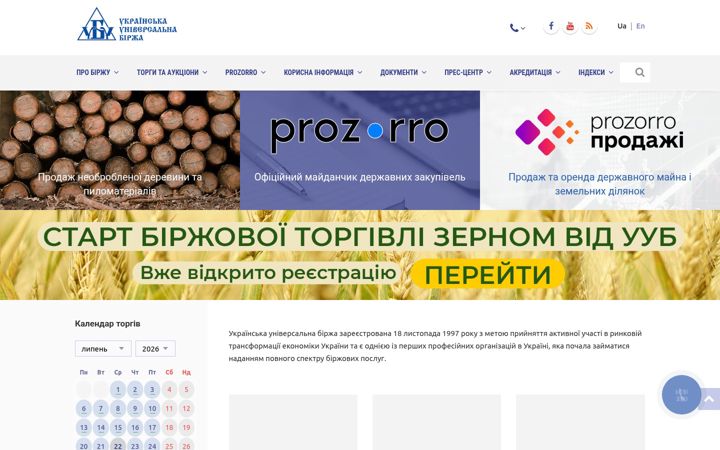This screenshot has height=450, width=720.
Task: Select calendar day 6
Action: tap(84, 408)
